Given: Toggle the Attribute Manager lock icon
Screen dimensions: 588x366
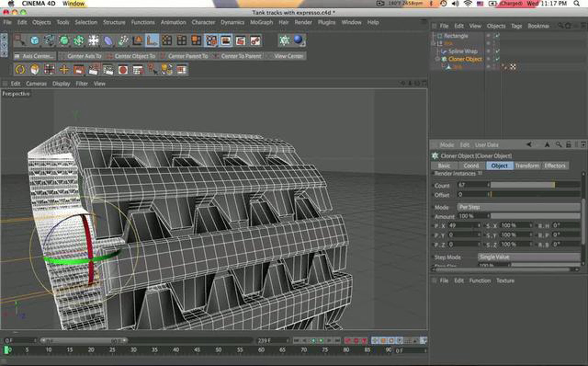Looking at the screenshot, I should coord(568,145).
